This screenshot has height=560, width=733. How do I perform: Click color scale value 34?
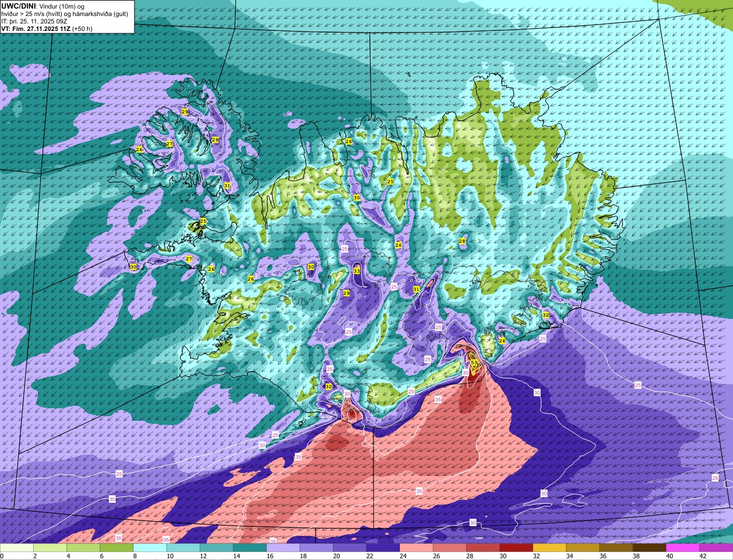569,556
